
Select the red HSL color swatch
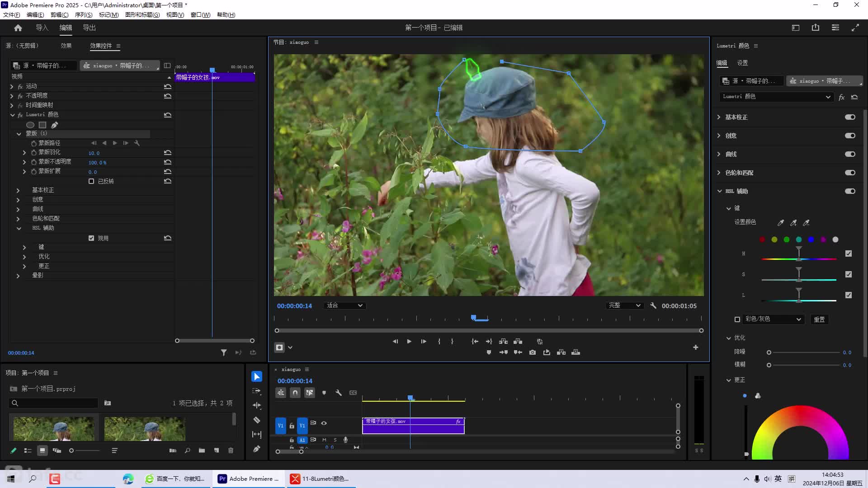point(762,239)
